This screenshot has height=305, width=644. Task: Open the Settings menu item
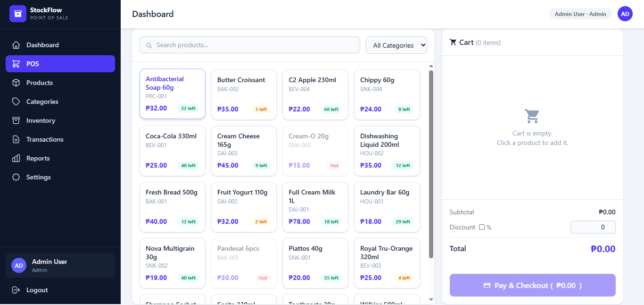[x=60, y=177]
